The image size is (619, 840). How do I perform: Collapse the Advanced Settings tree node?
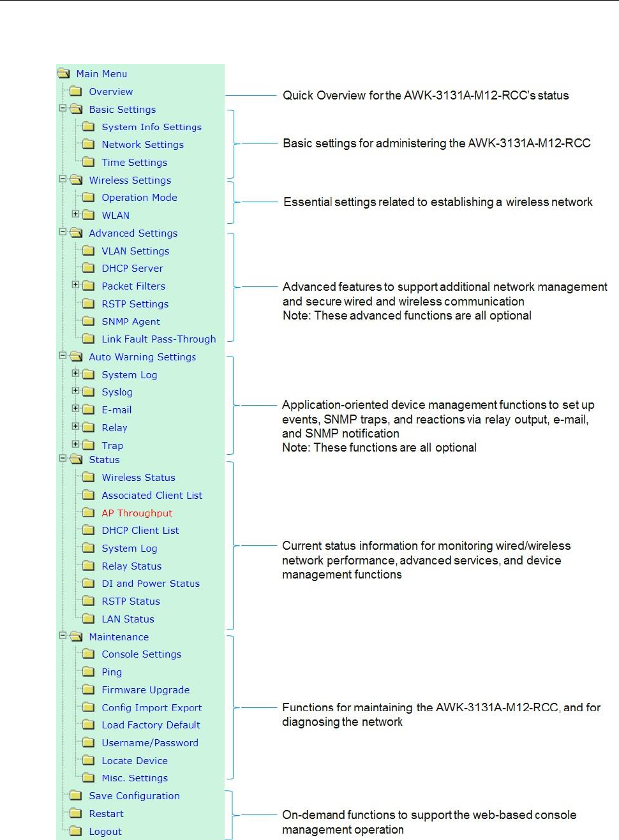(x=63, y=232)
